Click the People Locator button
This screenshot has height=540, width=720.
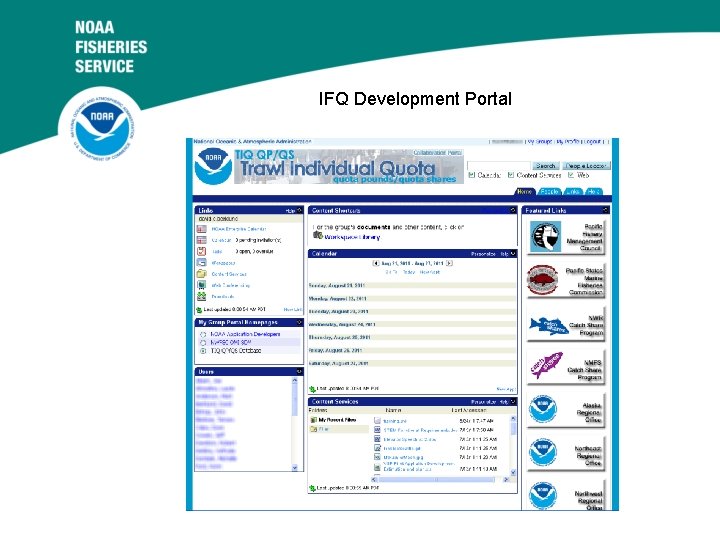coord(586,166)
